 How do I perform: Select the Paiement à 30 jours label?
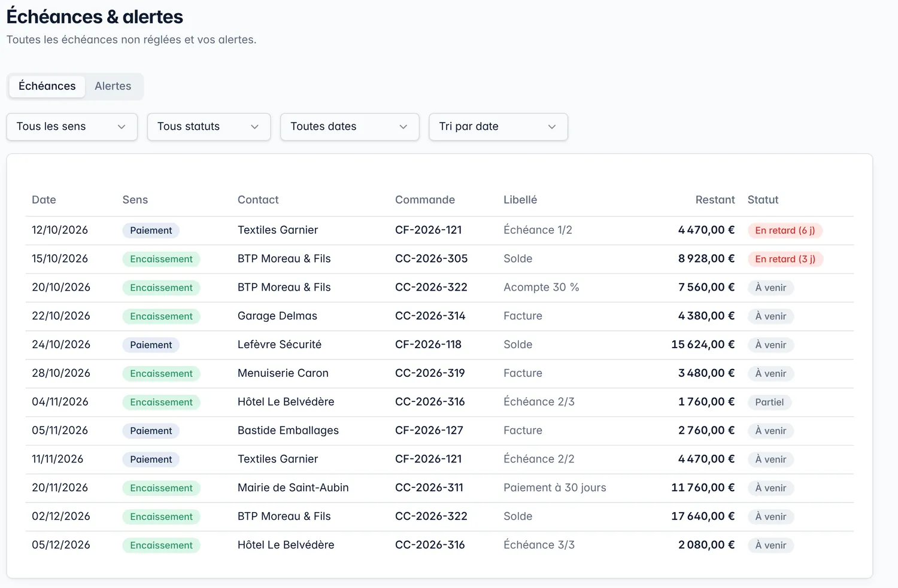point(555,488)
